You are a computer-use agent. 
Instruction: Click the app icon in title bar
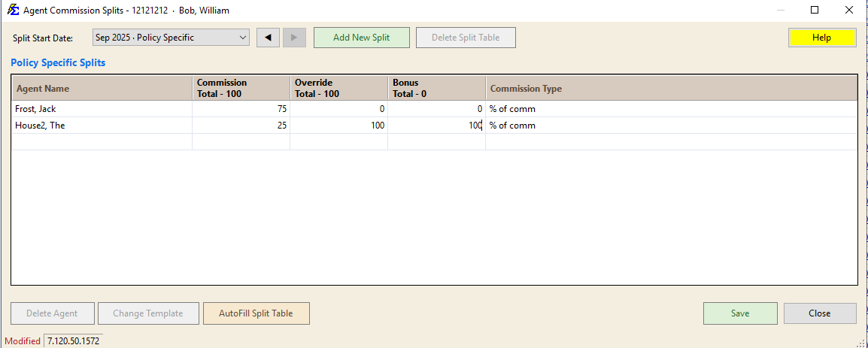pos(13,10)
